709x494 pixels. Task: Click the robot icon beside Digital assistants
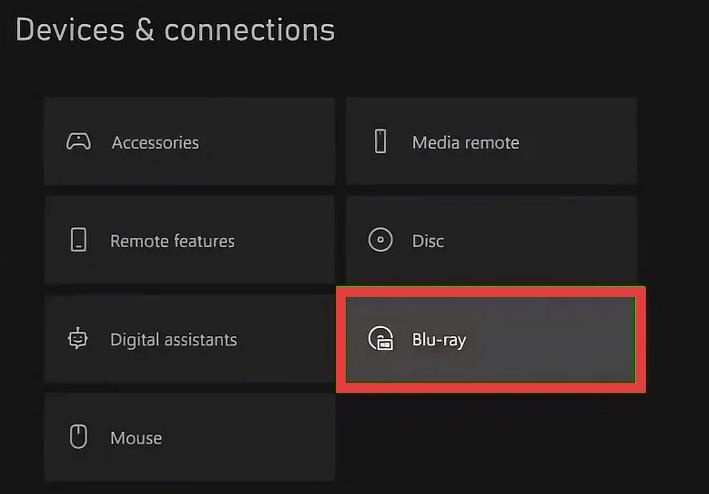click(x=78, y=338)
